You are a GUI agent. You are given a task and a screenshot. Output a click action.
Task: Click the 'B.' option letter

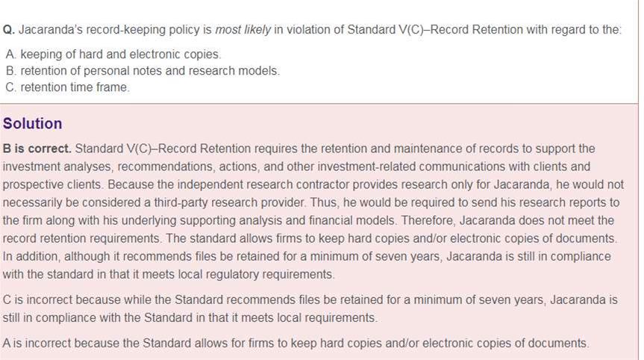[x=10, y=71]
